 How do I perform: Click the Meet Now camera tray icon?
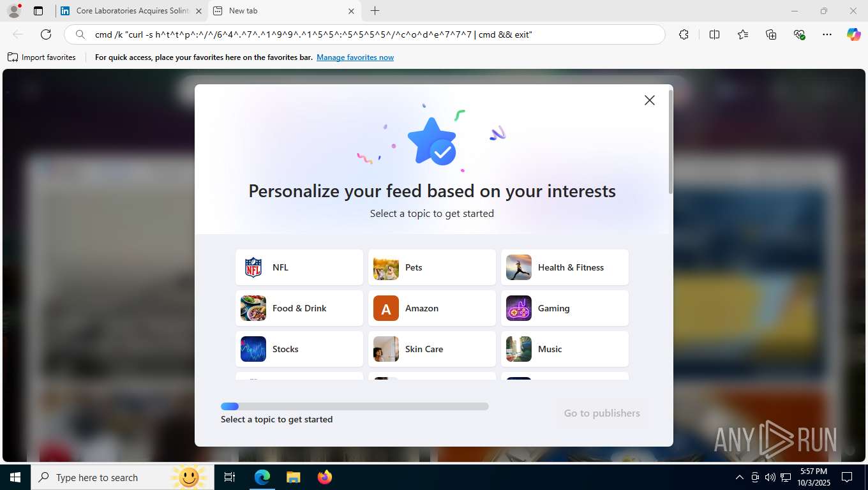(755, 477)
